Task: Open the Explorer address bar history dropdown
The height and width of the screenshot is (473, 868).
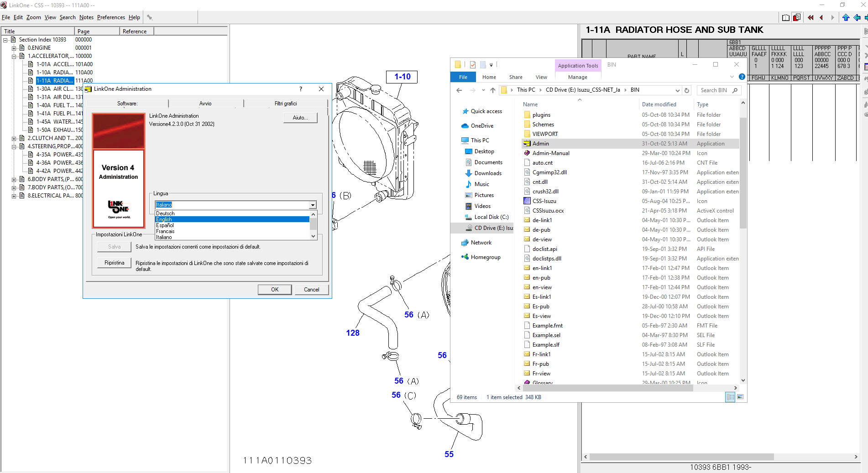Action: click(x=678, y=90)
